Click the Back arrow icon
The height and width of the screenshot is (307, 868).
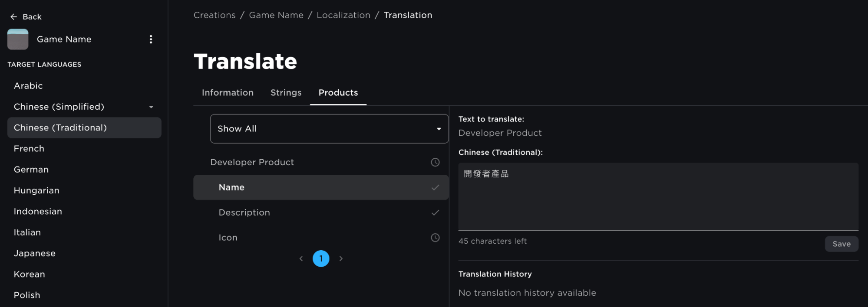click(x=13, y=17)
